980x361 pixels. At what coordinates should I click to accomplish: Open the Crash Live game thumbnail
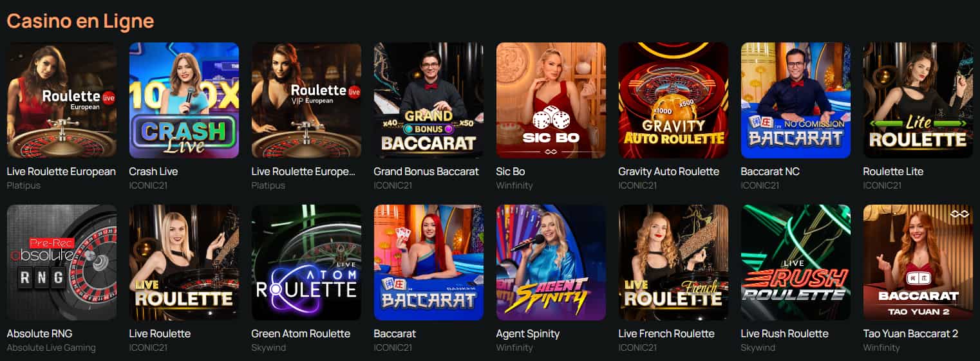pos(184,100)
